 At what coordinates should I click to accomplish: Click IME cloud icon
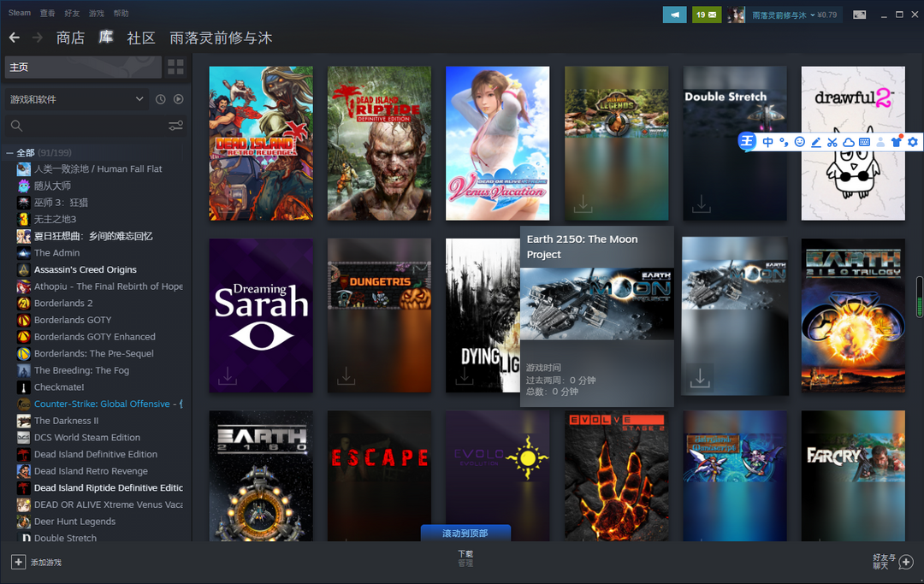click(x=849, y=142)
